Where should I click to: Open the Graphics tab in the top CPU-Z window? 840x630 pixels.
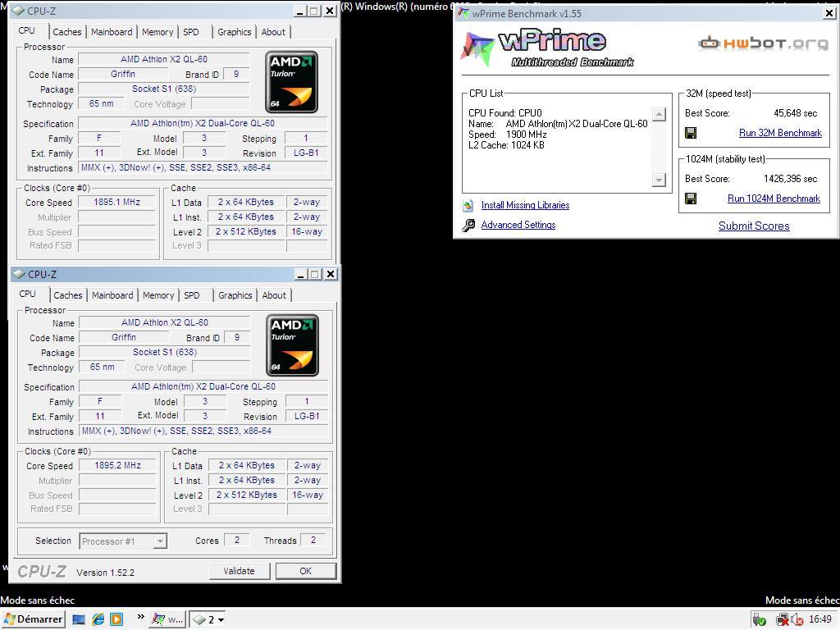click(234, 32)
